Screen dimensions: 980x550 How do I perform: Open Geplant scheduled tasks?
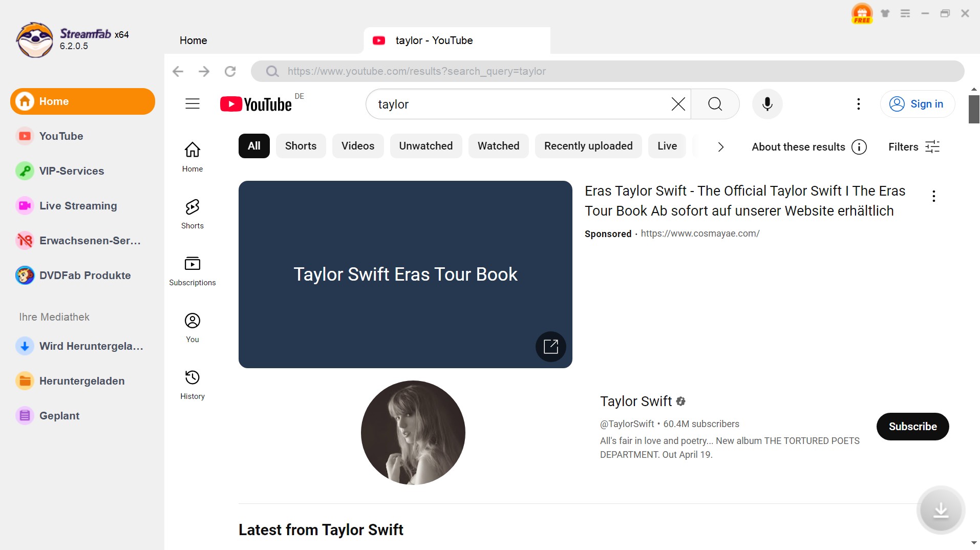[x=82, y=416]
